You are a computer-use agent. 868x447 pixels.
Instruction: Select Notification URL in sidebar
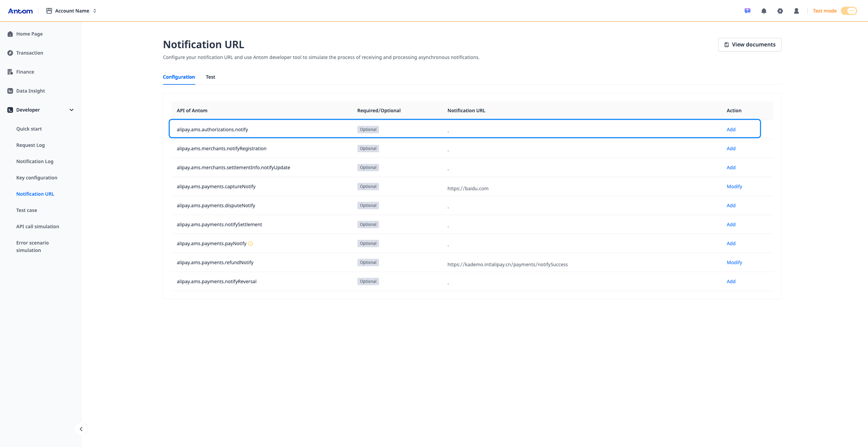click(x=35, y=194)
